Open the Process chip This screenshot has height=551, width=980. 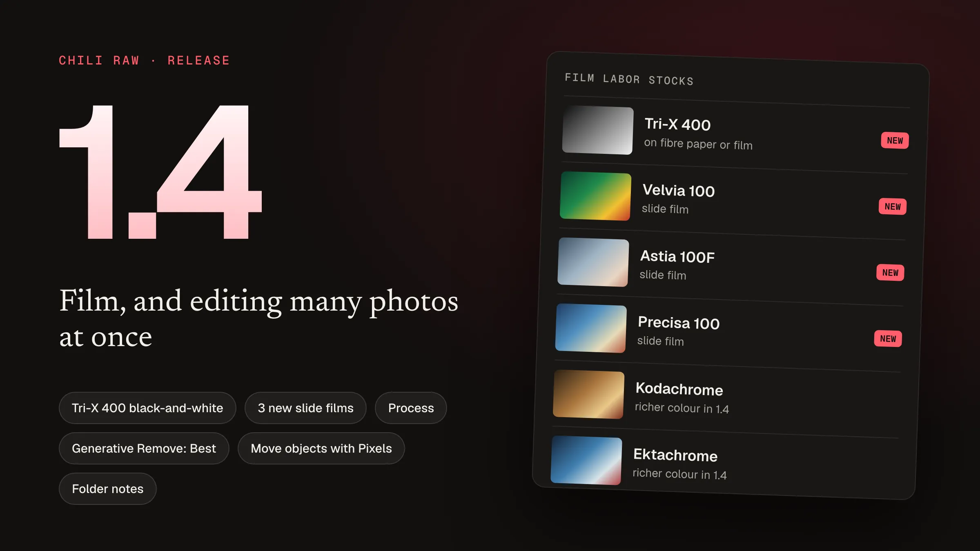click(411, 408)
